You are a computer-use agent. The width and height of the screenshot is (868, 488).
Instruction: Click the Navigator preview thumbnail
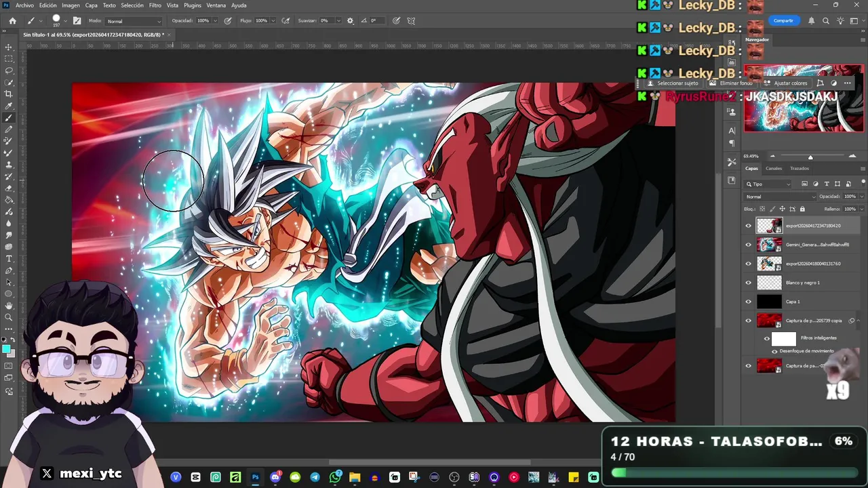click(804, 98)
